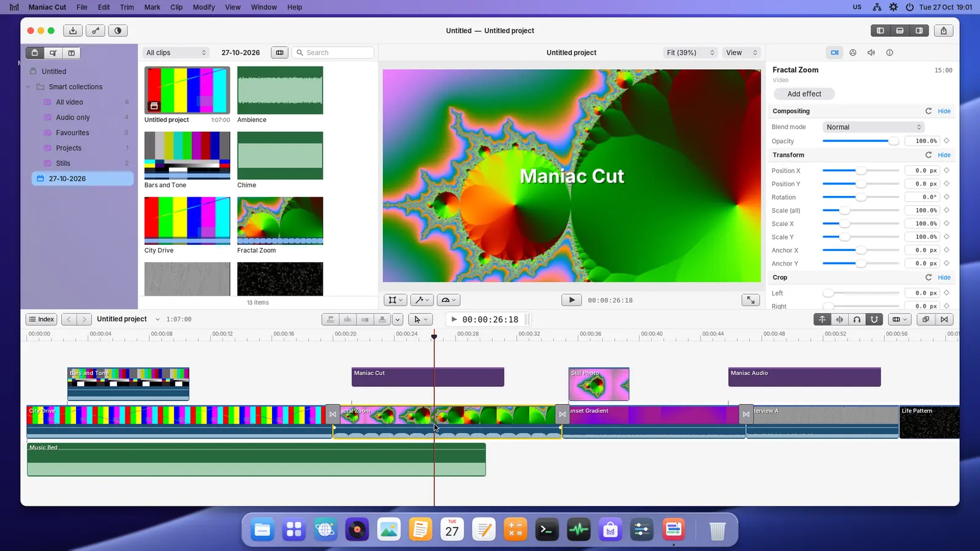The width and height of the screenshot is (980, 551).
Task: Select the Fractal Zoom clip thumbnail in browser
Action: tap(280, 221)
